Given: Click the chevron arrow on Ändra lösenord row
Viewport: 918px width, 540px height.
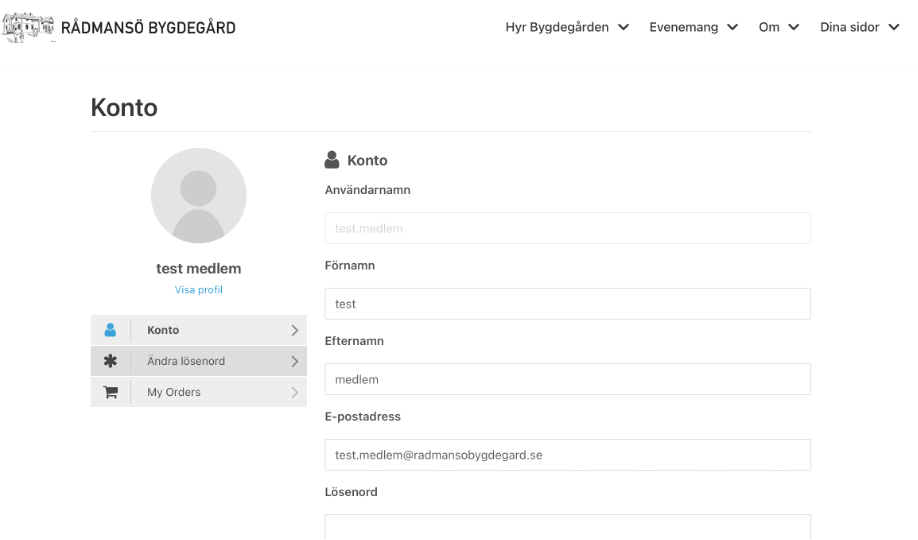Looking at the screenshot, I should [294, 361].
